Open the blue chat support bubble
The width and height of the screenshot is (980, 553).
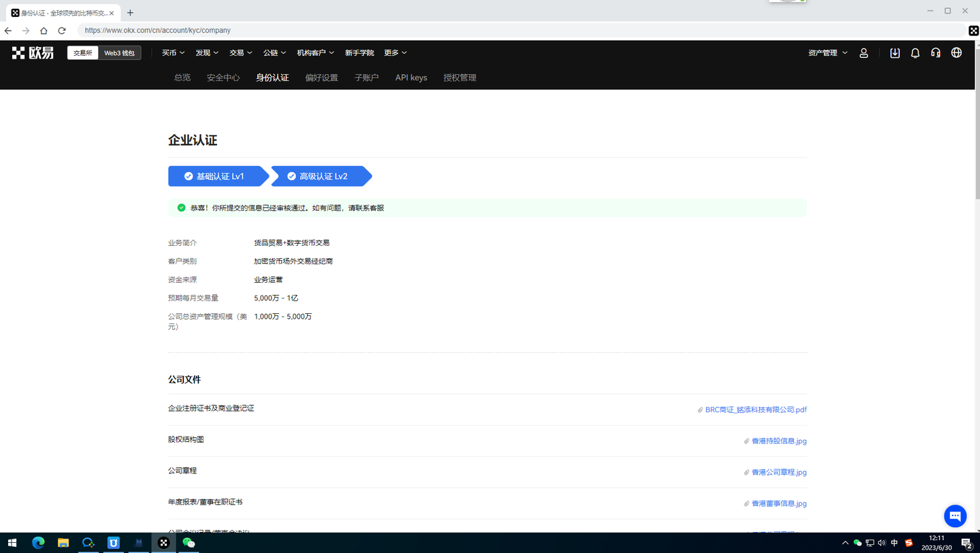(x=955, y=516)
